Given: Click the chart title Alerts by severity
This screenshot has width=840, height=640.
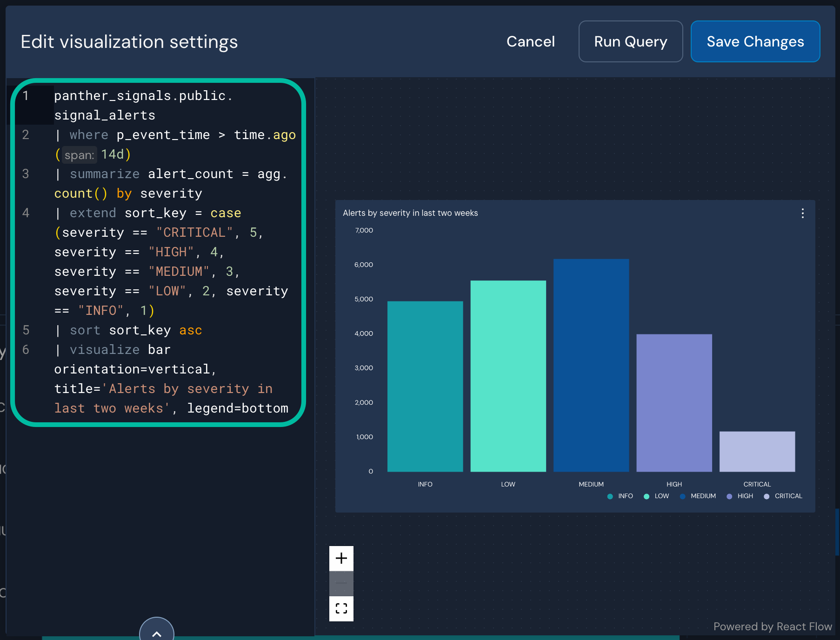Looking at the screenshot, I should tap(411, 213).
